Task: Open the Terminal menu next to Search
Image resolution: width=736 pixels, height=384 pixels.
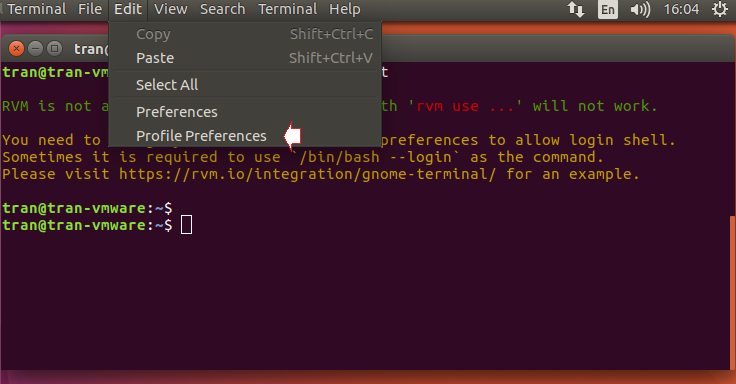Action: click(x=287, y=9)
